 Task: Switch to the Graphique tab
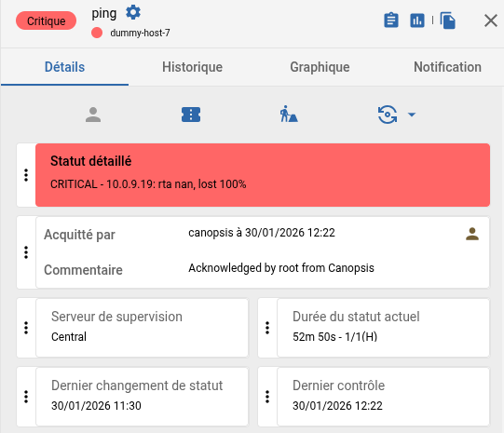(x=320, y=67)
